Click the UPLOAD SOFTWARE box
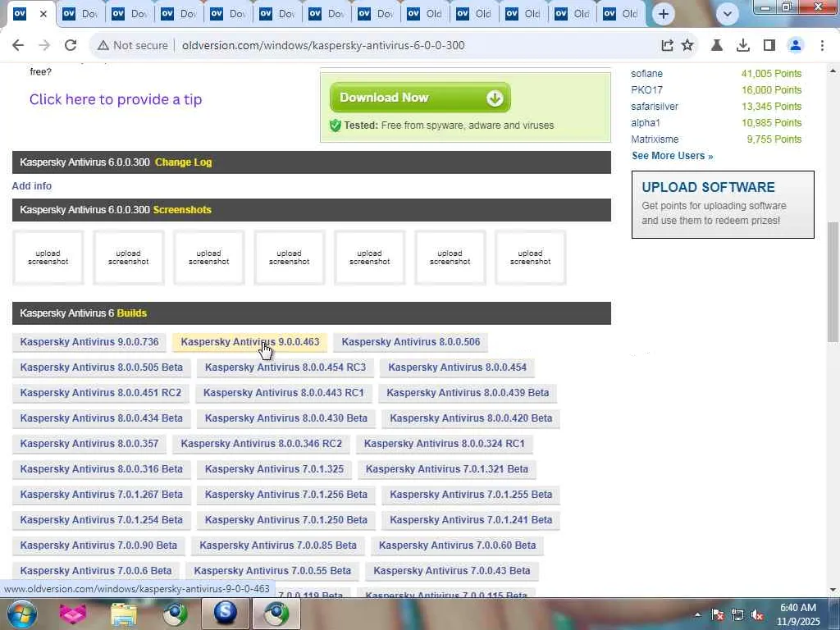 [723, 204]
